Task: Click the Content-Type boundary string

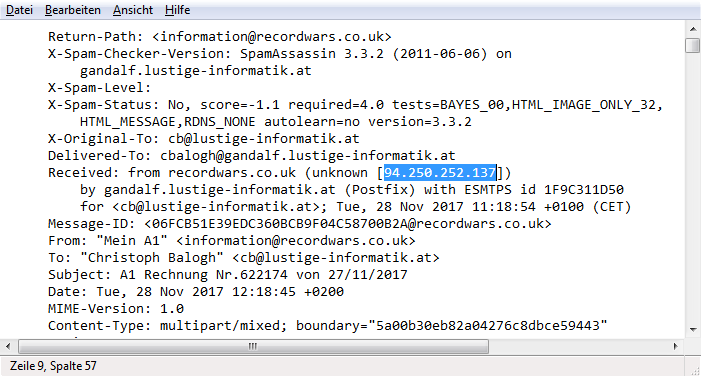Action: [488, 326]
